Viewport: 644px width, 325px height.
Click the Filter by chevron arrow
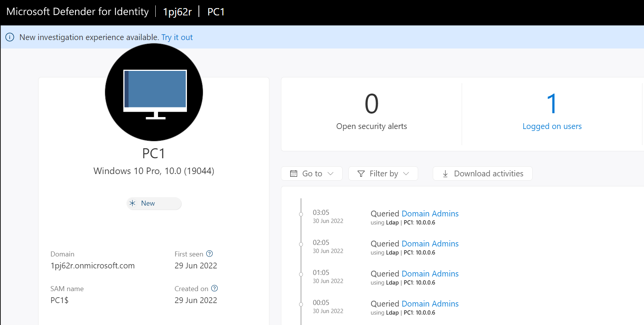(406, 174)
